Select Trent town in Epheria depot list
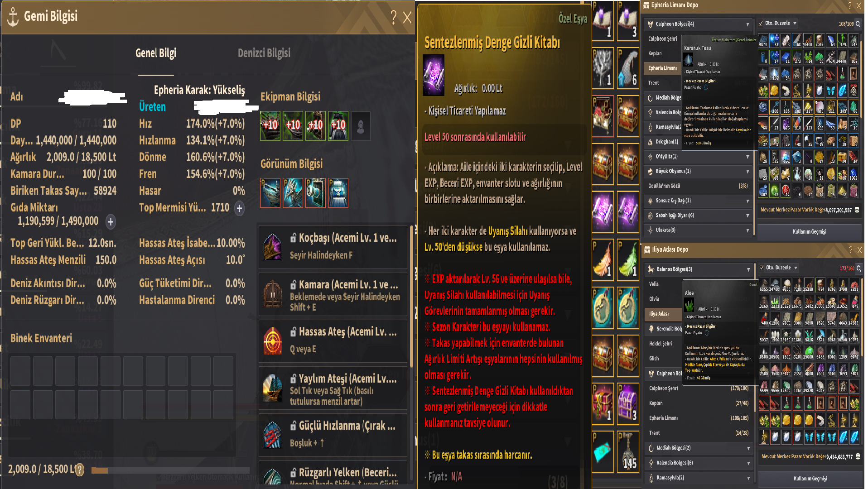The height and width of the screenshot is (489, 868). [654, 83]
